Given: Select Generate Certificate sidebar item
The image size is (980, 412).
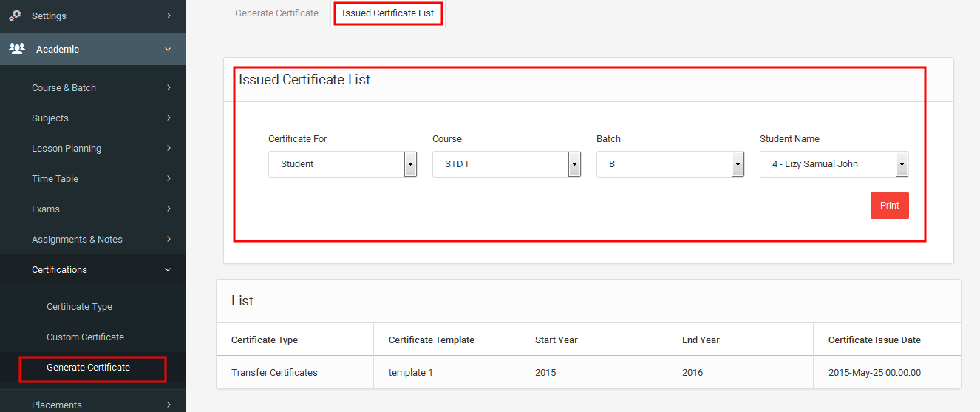Looking at the screenshot, I should point(88,367).
